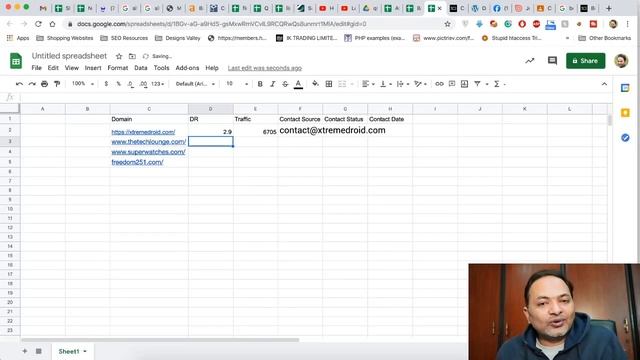
Task: Open the Edit menu
Action: pyautogui.click(x=53, y=68)
